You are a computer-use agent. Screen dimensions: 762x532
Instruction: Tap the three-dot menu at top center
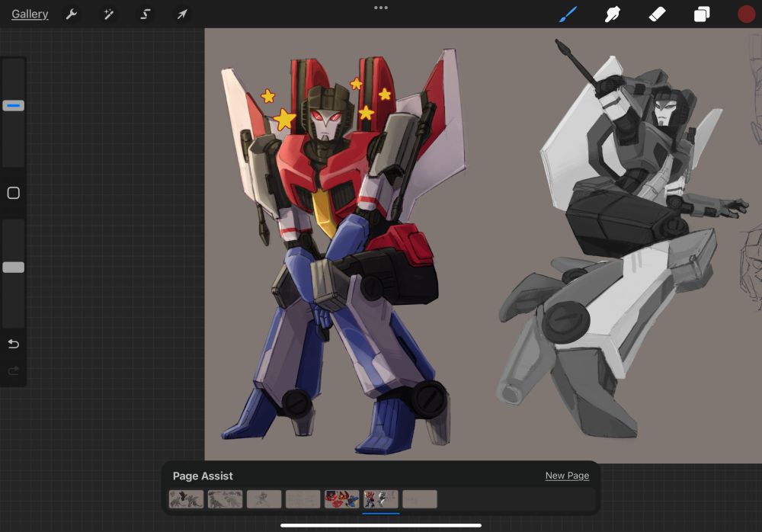point(381,8)
